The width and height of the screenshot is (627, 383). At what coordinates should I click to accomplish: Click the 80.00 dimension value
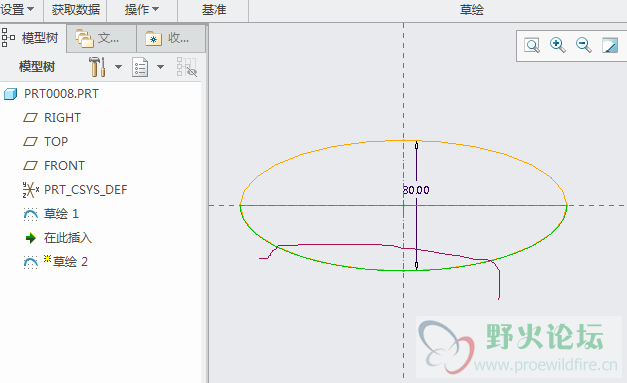pos(416,190)
